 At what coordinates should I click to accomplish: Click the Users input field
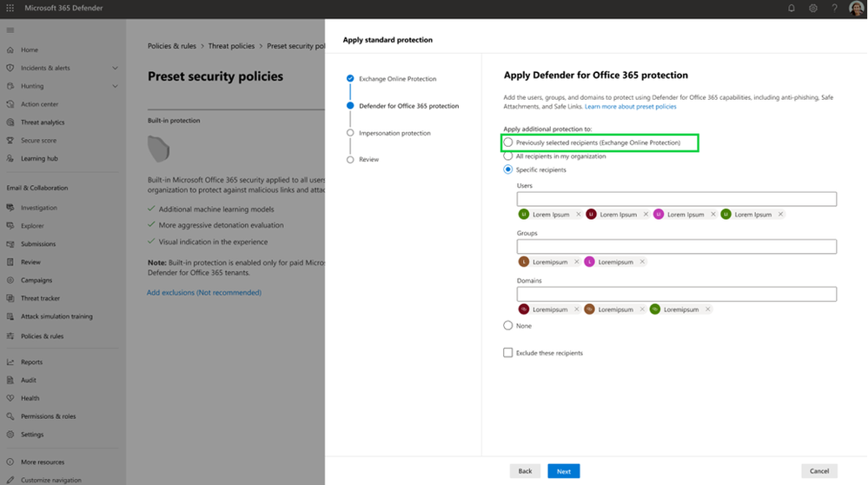pos(677,199)
